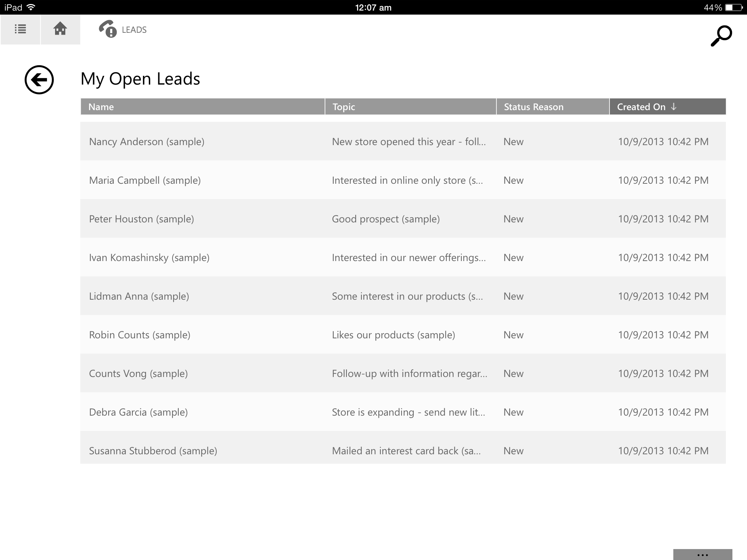This screenshot has width=747, height=560.
Task: Open the Susanna Stubberod (sample) lead
Action: [153, 451]
